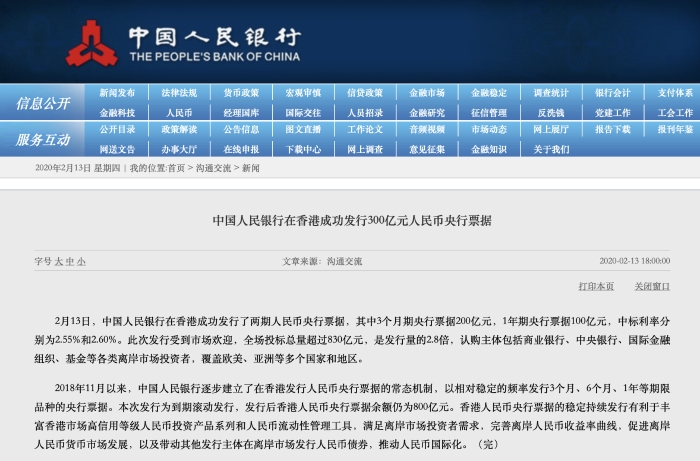Click 沟通交流 in breadcrumb
The height and width of the screenshot is (461, 700).
(213, 168)
